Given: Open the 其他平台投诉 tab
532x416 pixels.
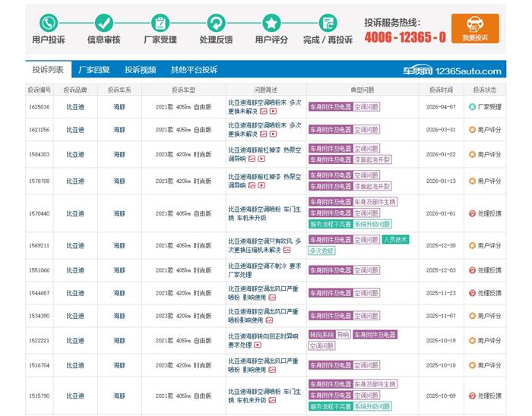Looking at the screenshot, I should pyautogui.click(x=194, y=70).
